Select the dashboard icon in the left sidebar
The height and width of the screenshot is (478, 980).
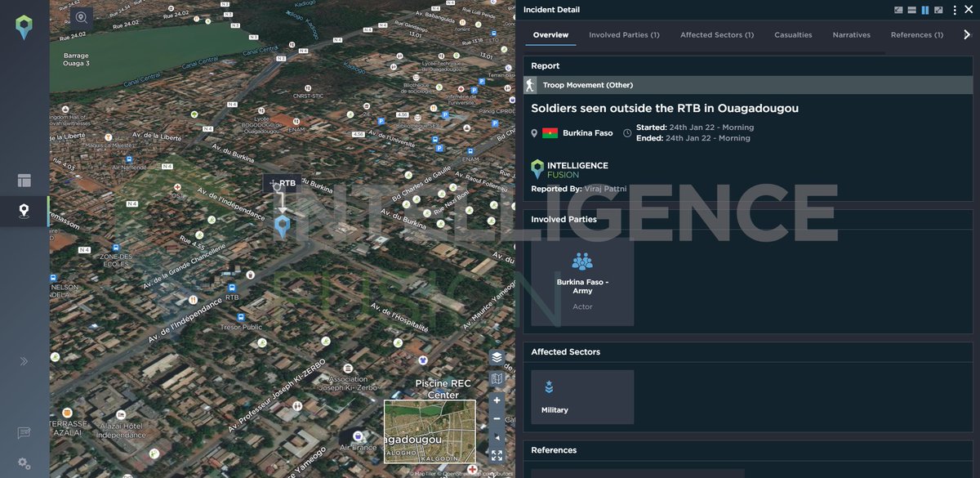coord(24,180)
